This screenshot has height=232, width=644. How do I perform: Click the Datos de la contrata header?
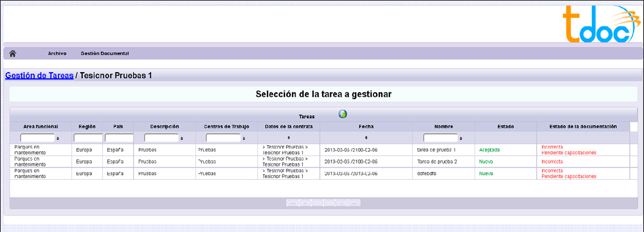coord(289,127)
